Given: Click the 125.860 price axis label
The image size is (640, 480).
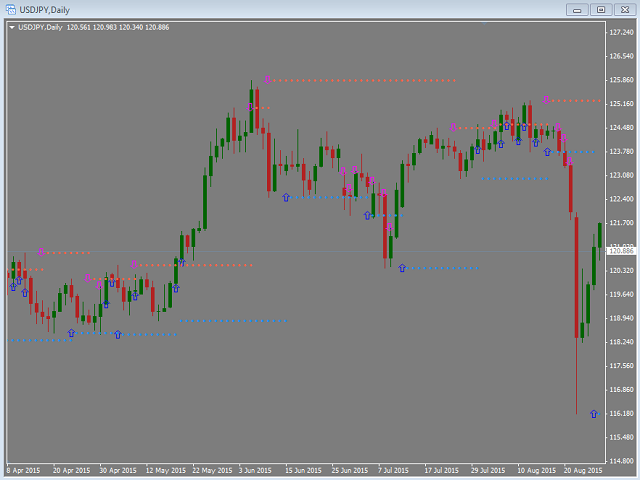Looking at the screenshot, I should pos(621,80).
